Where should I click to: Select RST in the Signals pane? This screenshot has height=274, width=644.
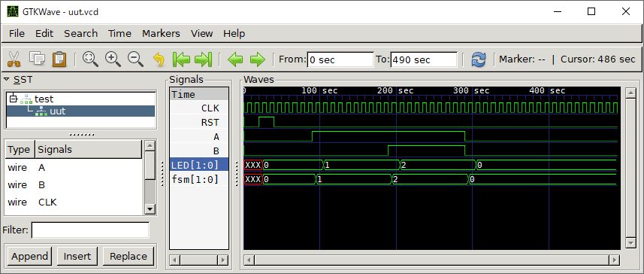point(199,123)
